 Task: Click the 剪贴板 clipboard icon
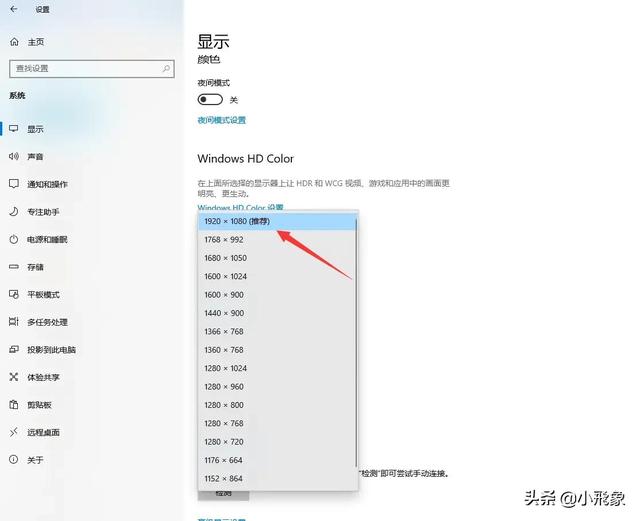click(x=14, y=405)
